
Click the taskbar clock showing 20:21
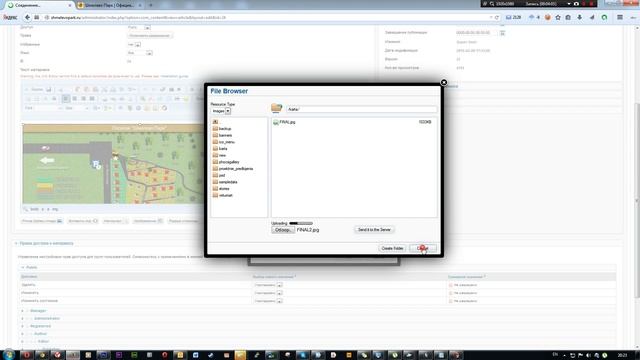(x=622, y=356)
